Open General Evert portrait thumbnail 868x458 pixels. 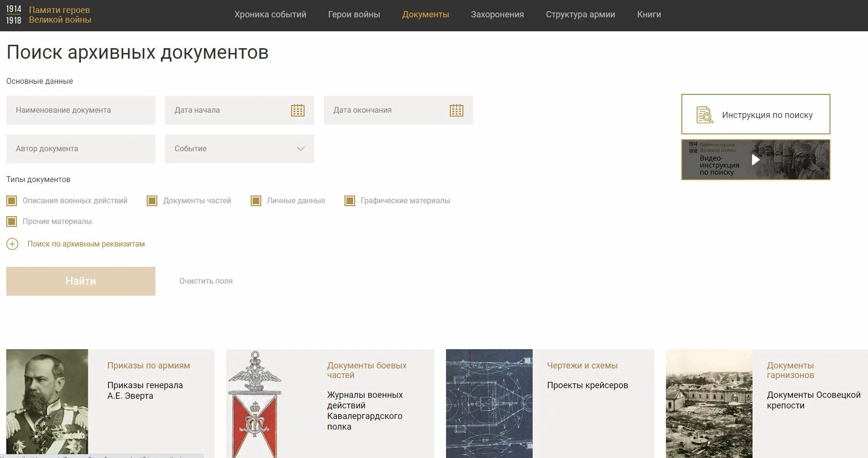[x=47, y=403]
